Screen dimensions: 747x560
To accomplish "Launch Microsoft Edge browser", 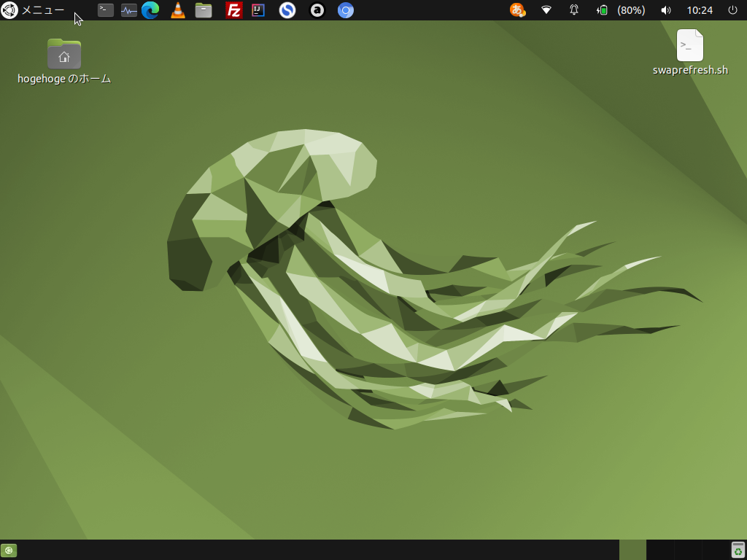I will [150, 10].
